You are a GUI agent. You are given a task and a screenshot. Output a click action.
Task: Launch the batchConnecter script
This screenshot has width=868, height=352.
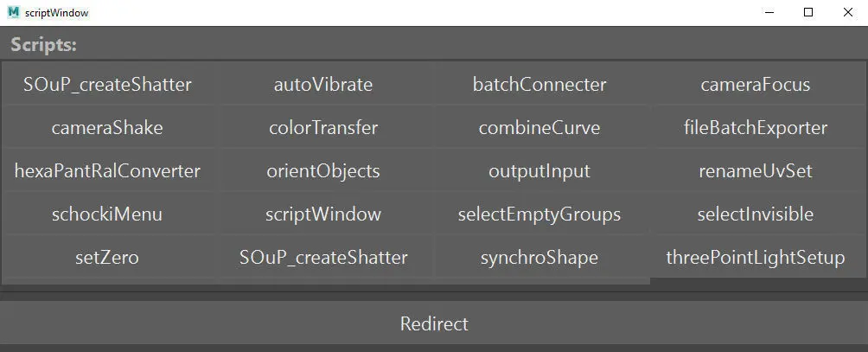539,85
